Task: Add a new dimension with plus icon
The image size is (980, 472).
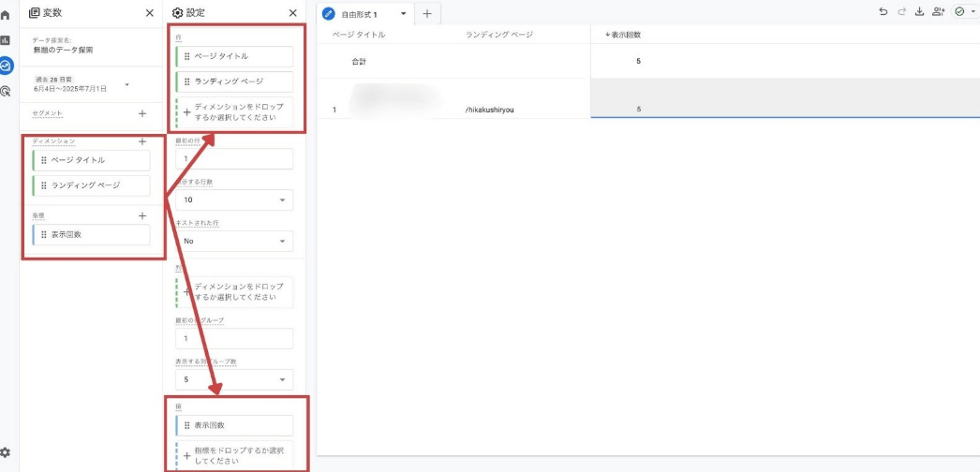Action: tap(142, 141)
